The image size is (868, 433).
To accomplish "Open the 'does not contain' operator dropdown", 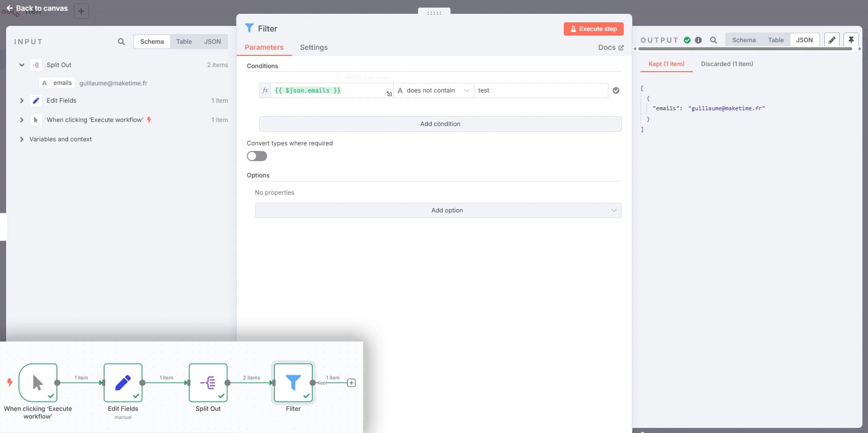I will coord(434,90).
